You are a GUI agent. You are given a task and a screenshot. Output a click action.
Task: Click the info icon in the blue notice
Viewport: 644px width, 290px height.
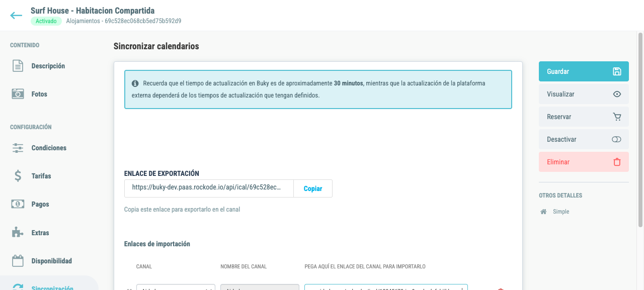(135, 83)
